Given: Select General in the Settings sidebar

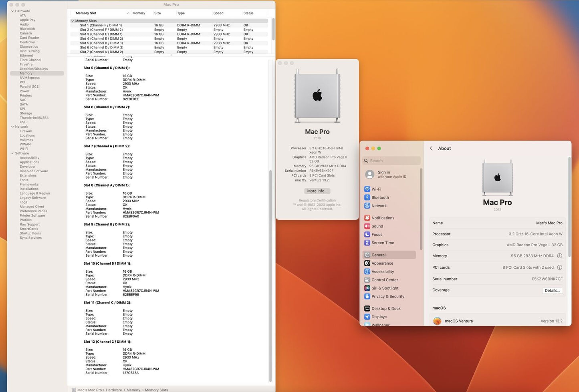Looking at the screenshot, I should pos(378,255).
